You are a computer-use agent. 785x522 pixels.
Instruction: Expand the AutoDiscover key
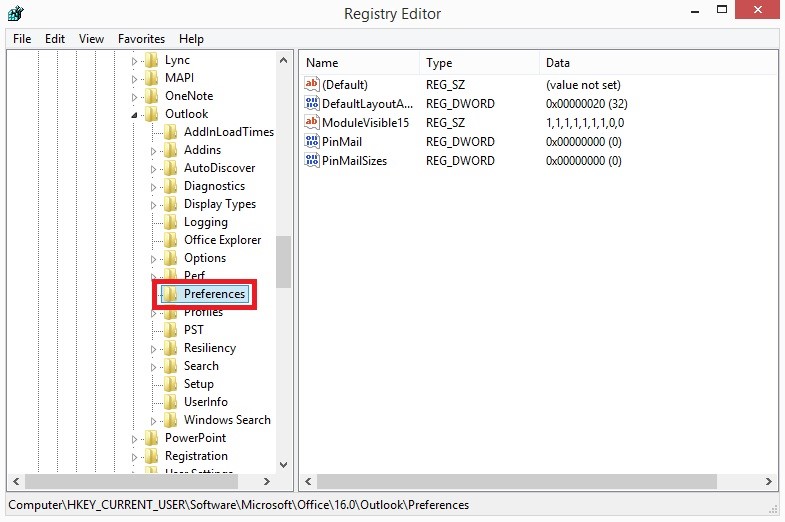pos(153,170)
